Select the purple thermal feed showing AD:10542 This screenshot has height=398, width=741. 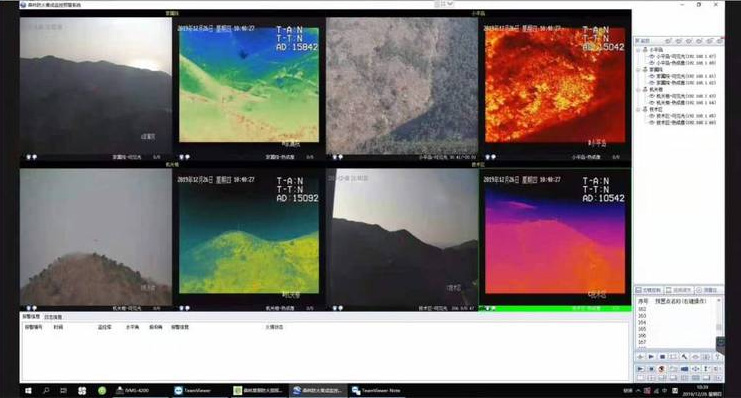(555, 234)
